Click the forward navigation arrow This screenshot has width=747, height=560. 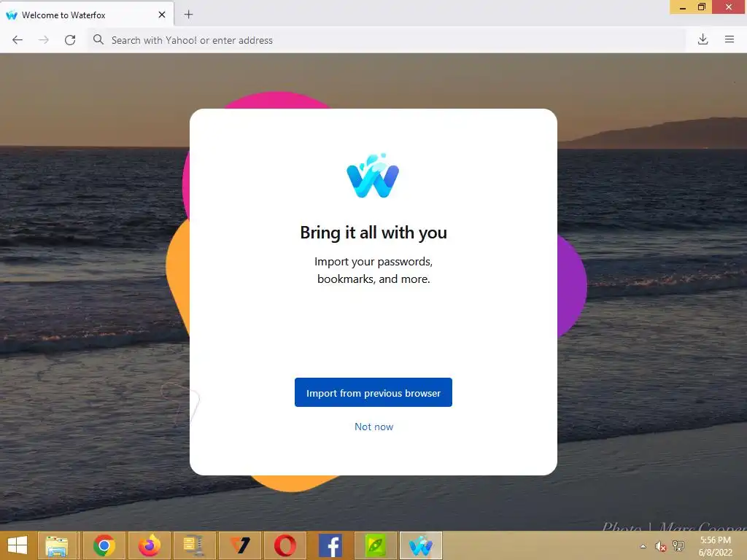pos(43,40)
